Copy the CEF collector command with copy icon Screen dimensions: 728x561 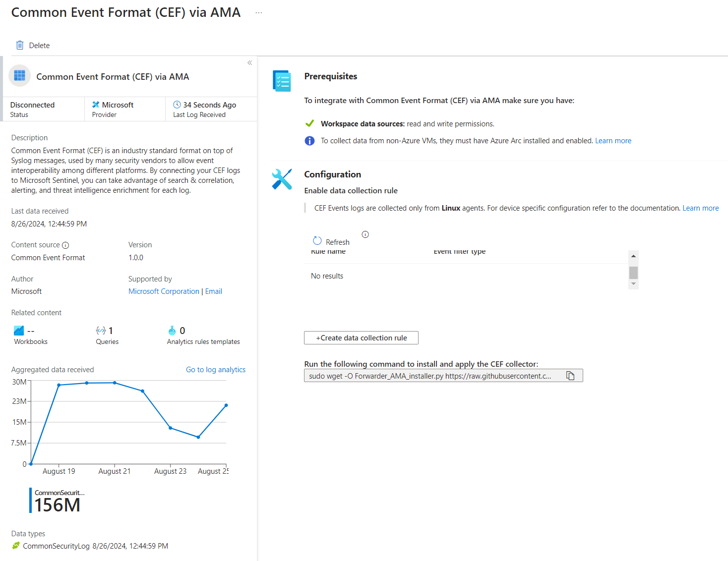tap(570, 376)
